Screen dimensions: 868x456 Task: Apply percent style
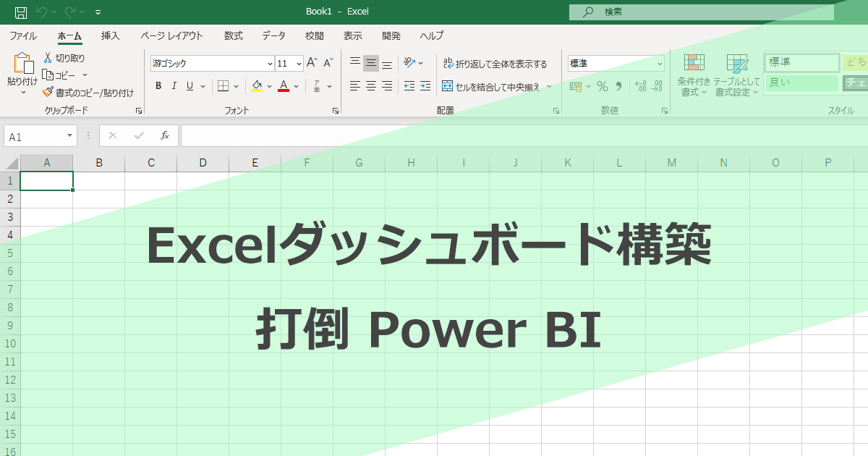(x=602, y=87)
